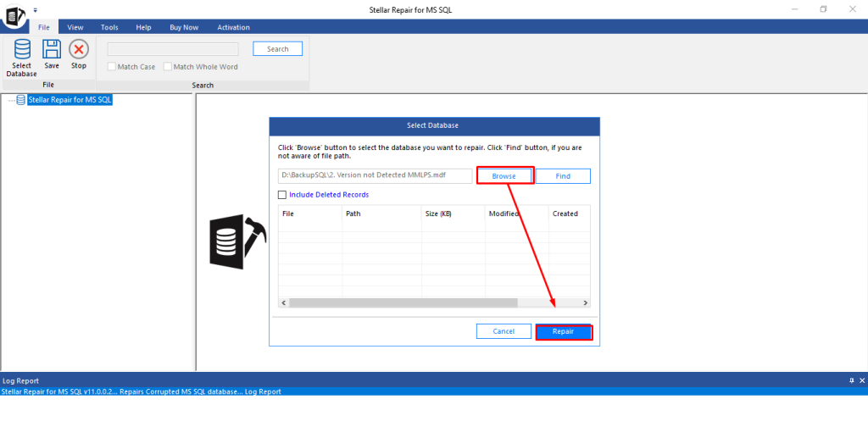
Task: Click the Modified column header
Action: pyautogui.click(x=517, y=213)
